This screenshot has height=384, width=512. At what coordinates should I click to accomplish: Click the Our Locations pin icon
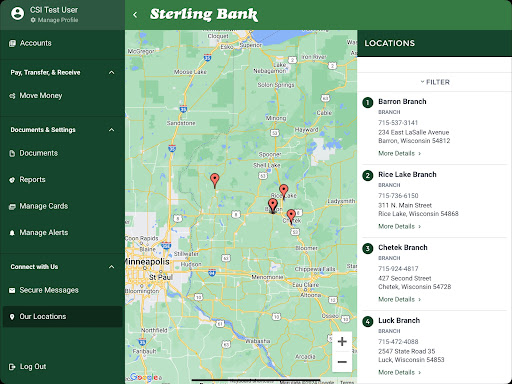click(x=12, y=317)
